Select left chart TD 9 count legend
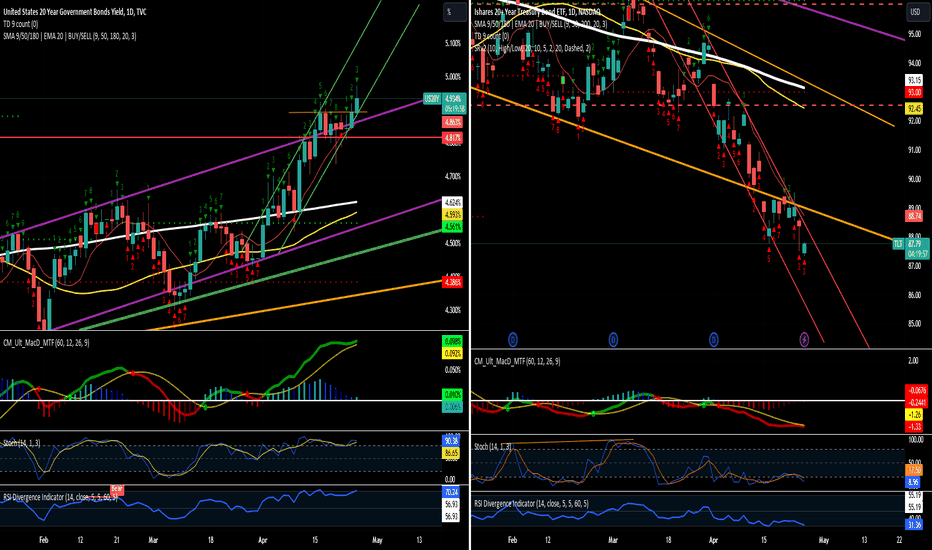Screen dimensions: 932x550 21,24
